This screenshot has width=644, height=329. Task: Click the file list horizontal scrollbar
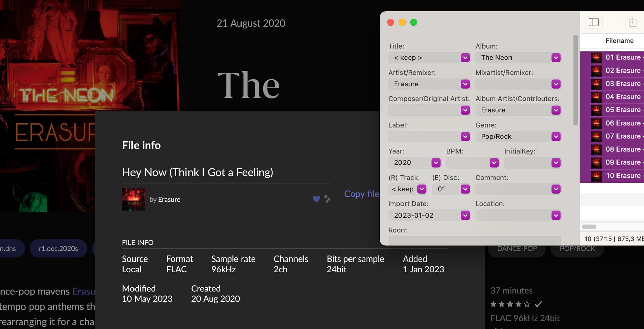pos(589,227)
